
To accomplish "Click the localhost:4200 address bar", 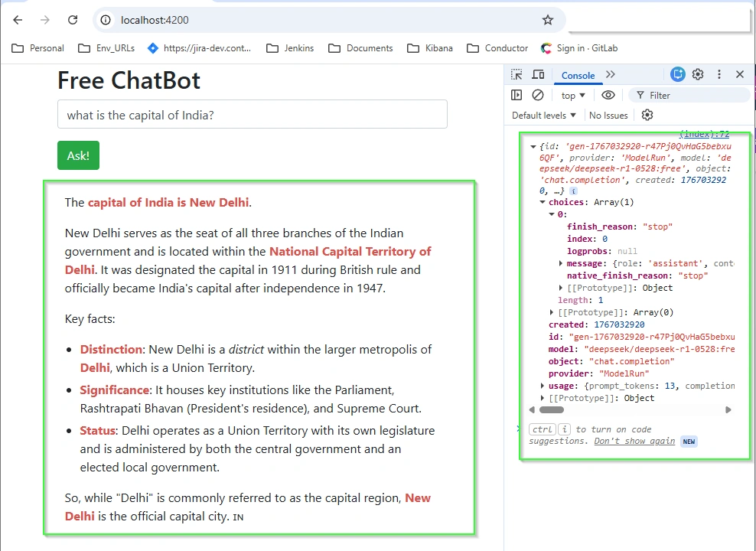I will tap(329, 20).
